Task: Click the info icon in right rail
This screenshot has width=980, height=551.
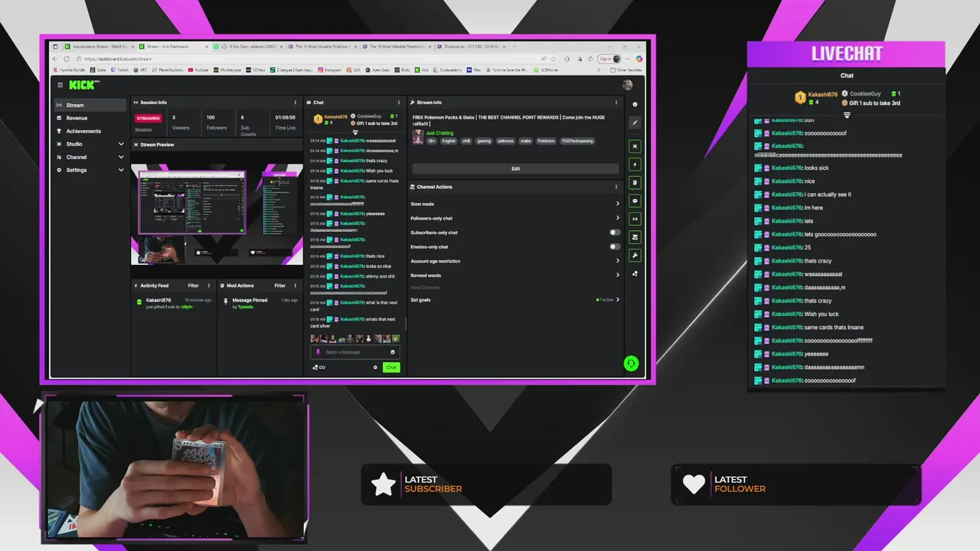Action: (635, 104)
